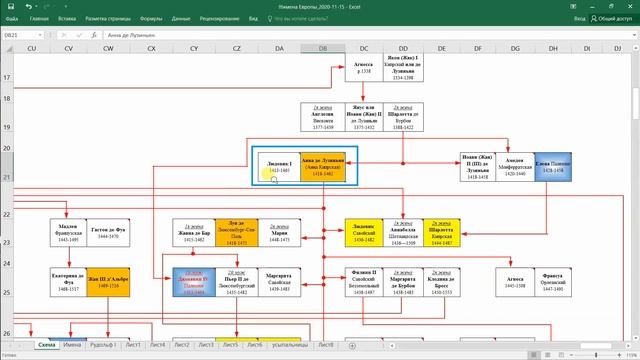Switch to Page Layout view icon

tap(547, 355)
